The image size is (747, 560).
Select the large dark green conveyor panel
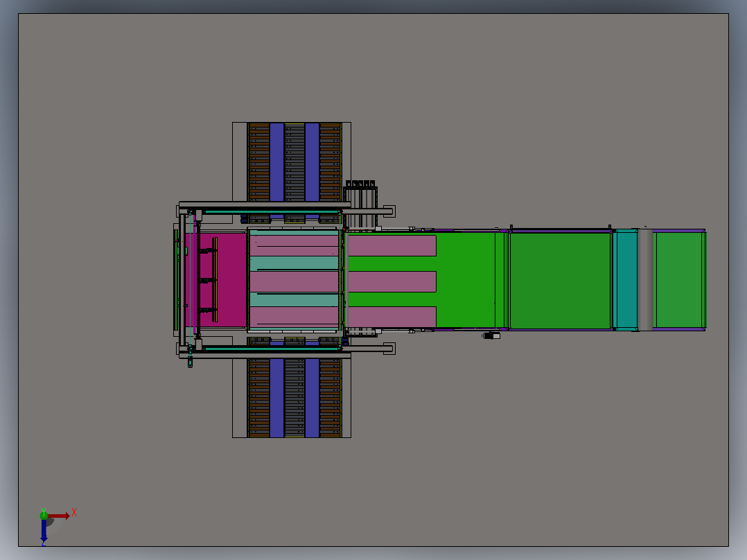[x=560, y=280]
